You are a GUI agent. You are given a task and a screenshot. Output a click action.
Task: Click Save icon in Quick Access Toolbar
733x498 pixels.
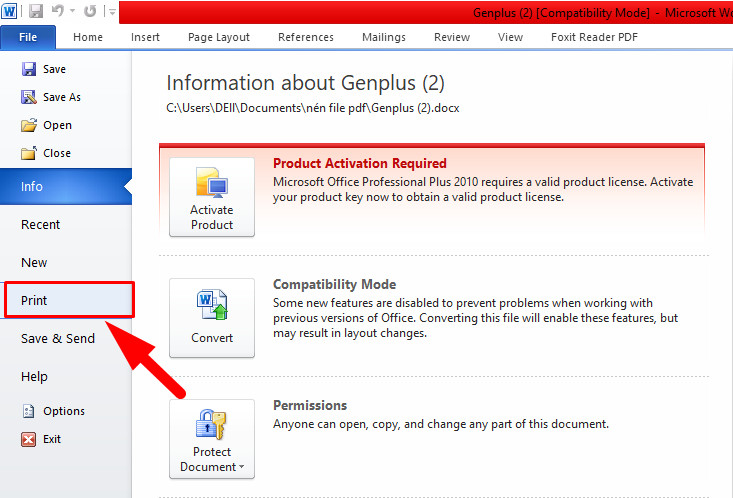point(36,13)
